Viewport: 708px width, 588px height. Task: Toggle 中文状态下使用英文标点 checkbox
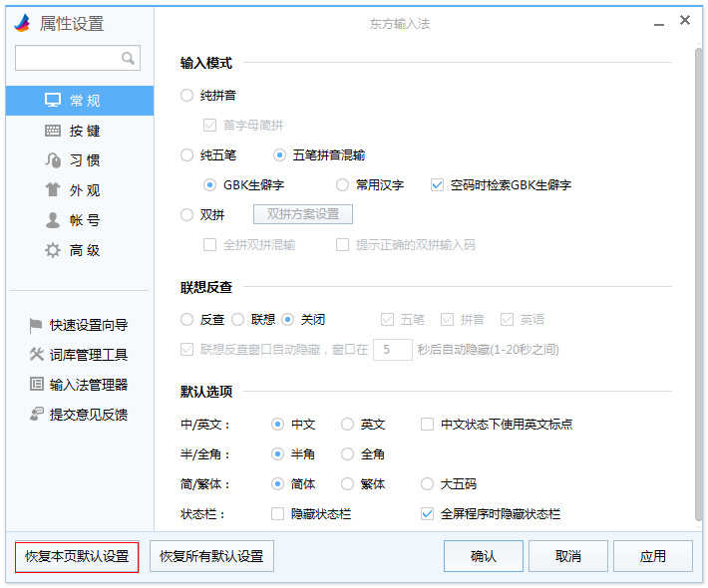(x=427, y=425)
